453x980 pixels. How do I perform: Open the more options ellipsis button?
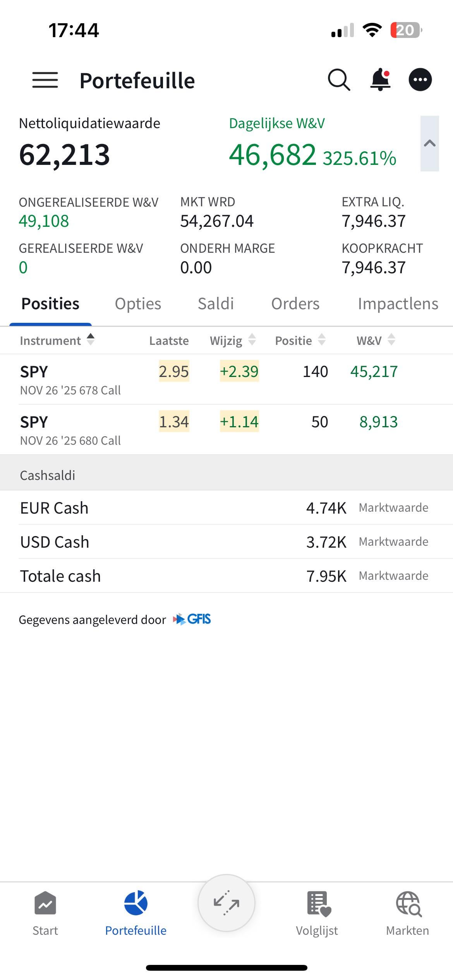point(420,80)
